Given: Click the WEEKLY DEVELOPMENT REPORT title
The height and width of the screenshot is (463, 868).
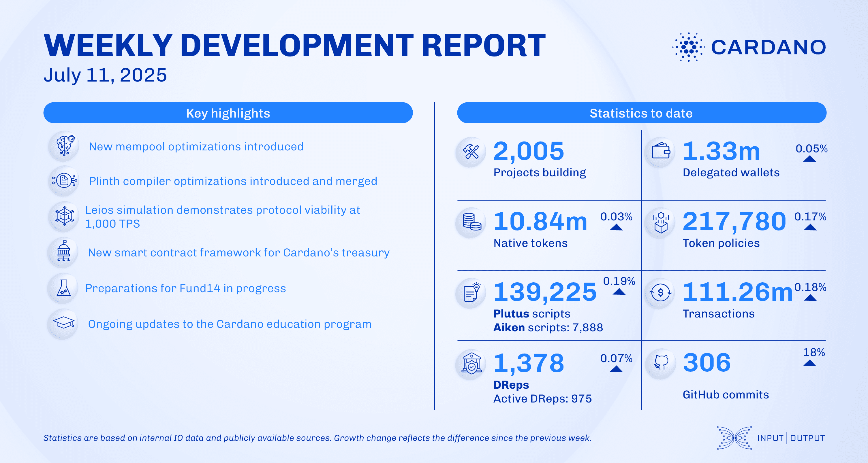Looking at the screenshot, I should pyautogui.click(x=294, y=46).
